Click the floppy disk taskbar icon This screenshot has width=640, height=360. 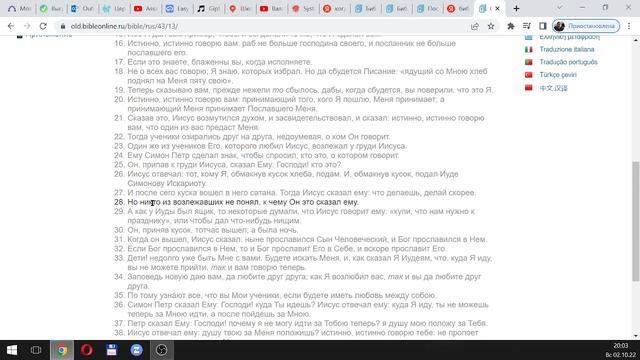click(111, 350)
